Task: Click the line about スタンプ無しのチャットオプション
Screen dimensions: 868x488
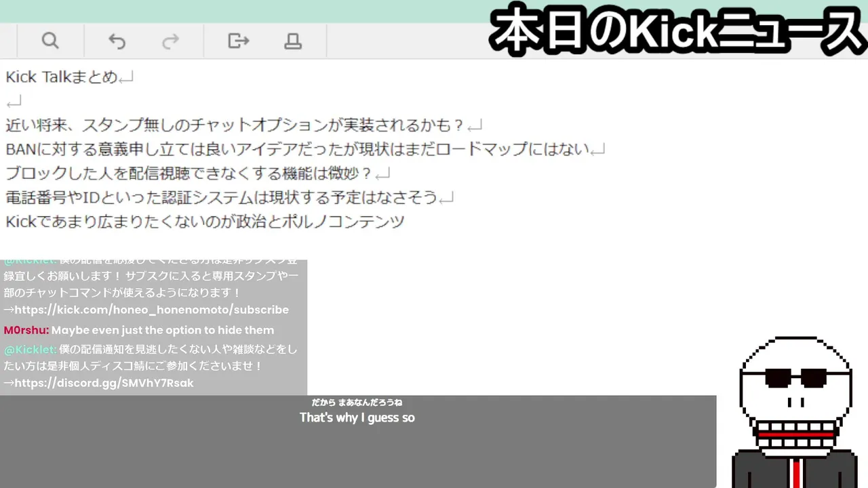Action: point(235,125)
